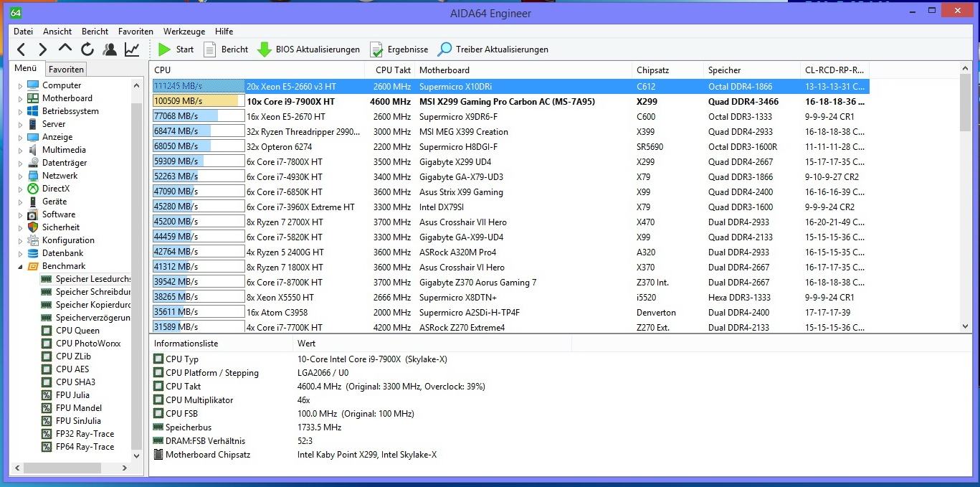Screen dimensions: 980x487
Task: Collapse the Benchmark tree node
Action: [20, 266]
